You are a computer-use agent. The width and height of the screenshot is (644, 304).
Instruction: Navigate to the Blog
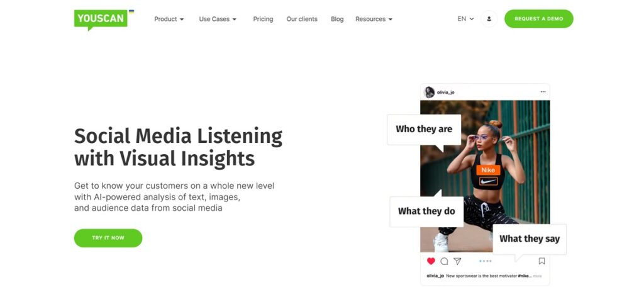coord(337,19)
